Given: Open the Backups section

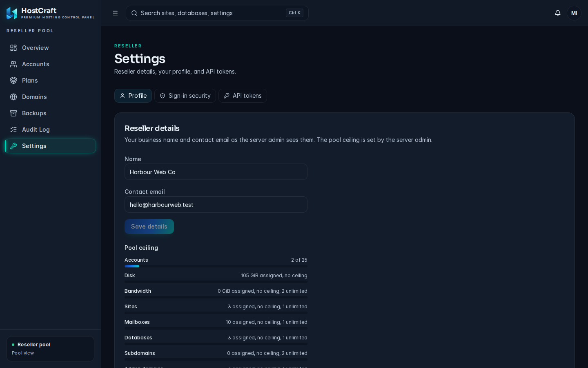Looking at the screenshot, I should [x=50, y=113].
